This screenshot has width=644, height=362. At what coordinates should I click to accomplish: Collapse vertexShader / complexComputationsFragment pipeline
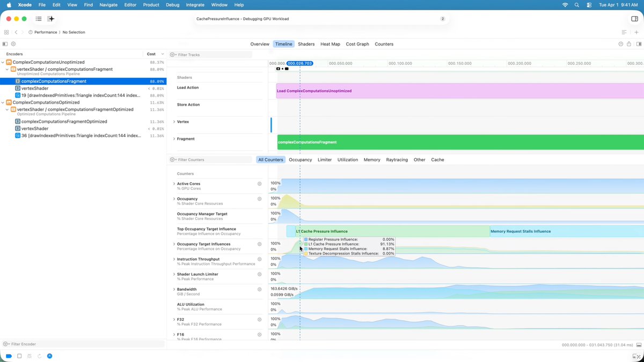pyautogui.click(x=7, y=69)
